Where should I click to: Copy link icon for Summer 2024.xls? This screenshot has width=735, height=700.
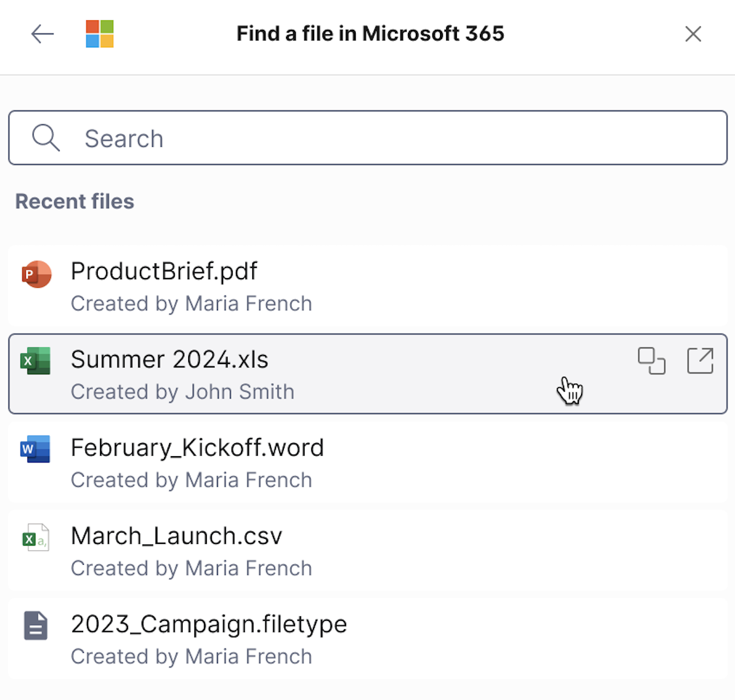click(x=651, y=361)
